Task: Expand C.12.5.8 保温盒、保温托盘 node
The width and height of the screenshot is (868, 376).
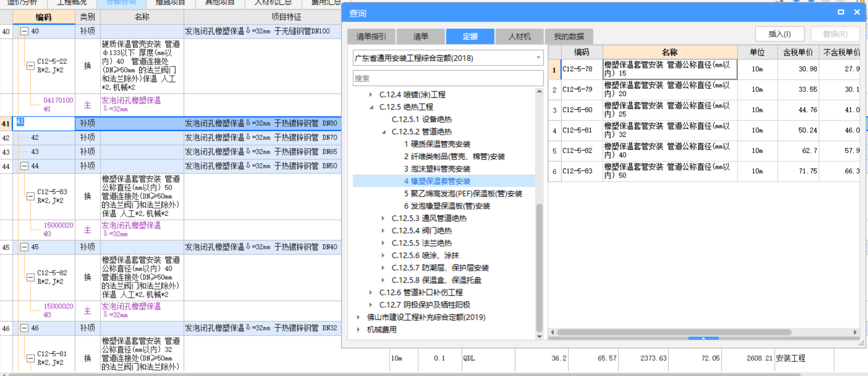Action: pyautogui.click(x=383, y=280)
